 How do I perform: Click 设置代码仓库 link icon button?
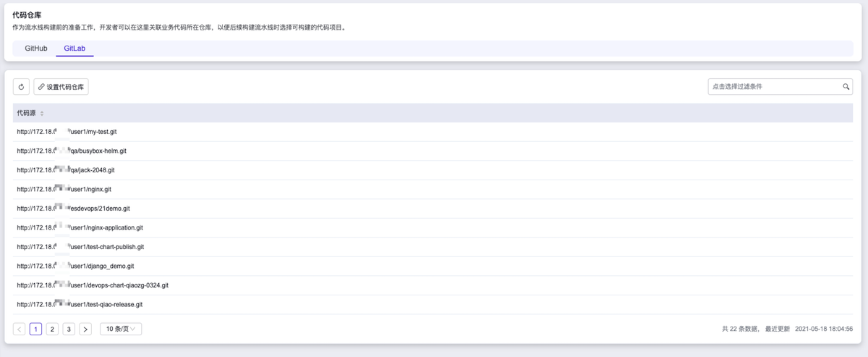[61, 87]
